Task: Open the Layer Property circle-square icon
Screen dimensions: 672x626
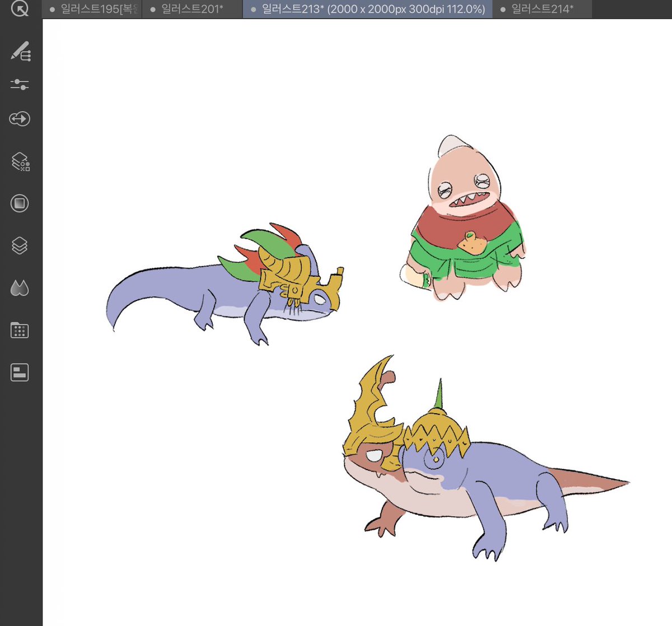Action: 20,203
